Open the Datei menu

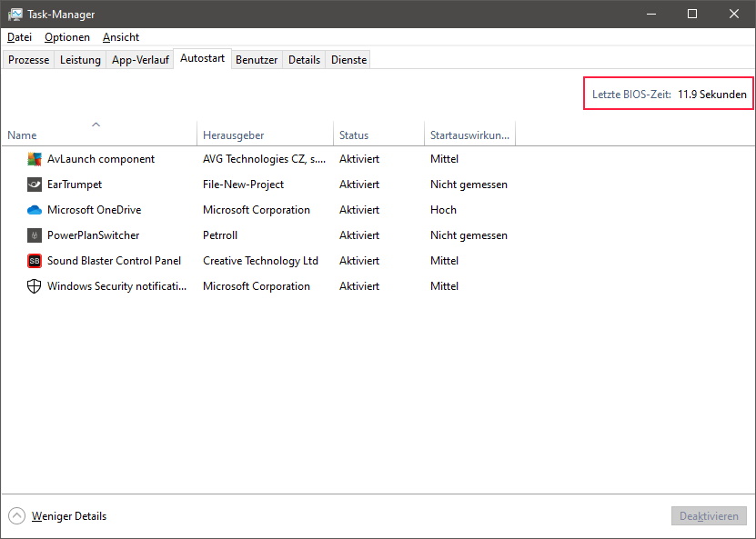(19, 37)
